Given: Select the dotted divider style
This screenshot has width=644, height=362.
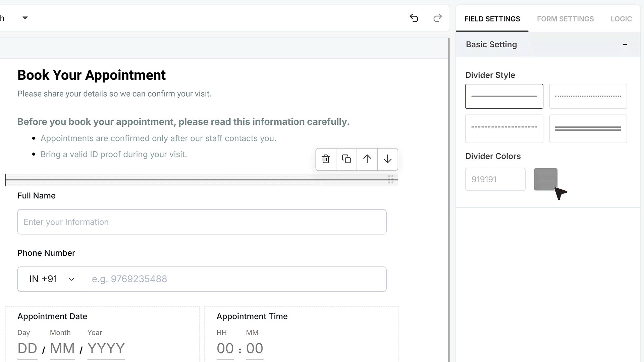Looking at the screenshot, I should point(588,96).
